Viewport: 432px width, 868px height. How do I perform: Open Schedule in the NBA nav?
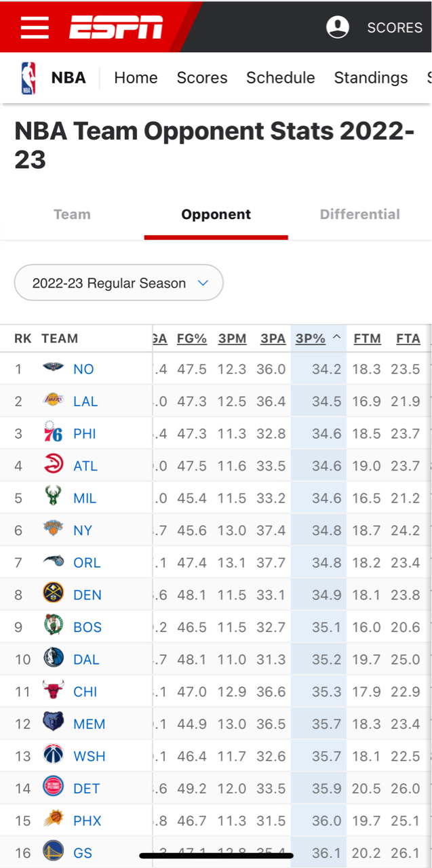pos(281,78)
